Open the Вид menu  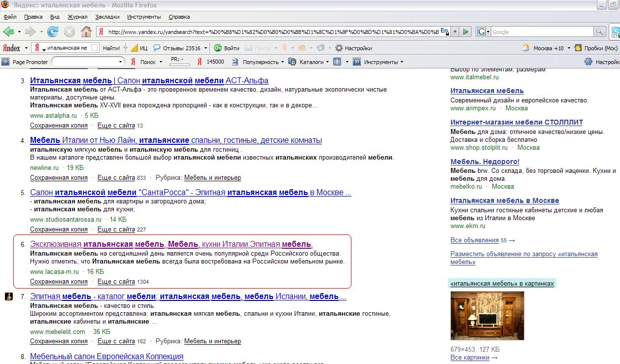(55, 17)
